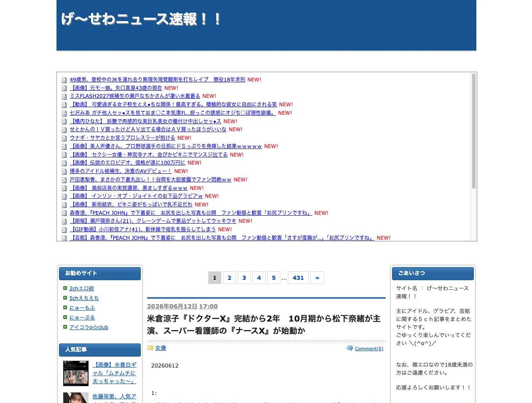Open popular article 佐藤栞里 link

[115, 398]
